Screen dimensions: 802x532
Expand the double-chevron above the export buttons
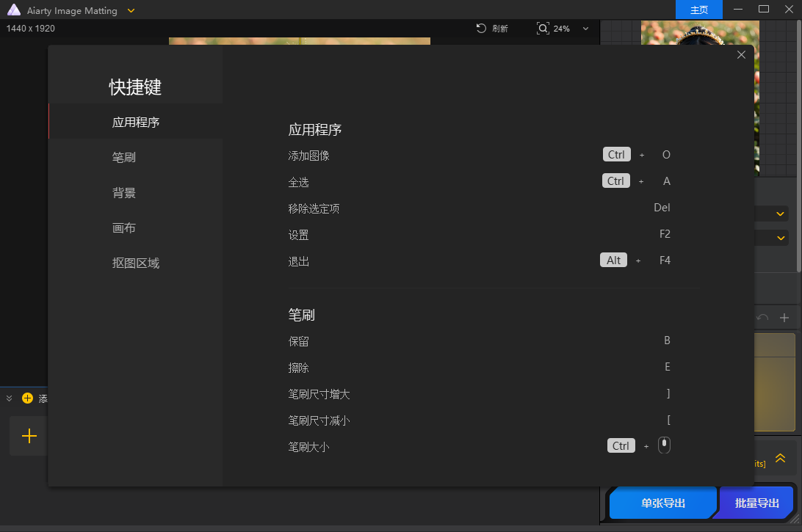[780, 458]
